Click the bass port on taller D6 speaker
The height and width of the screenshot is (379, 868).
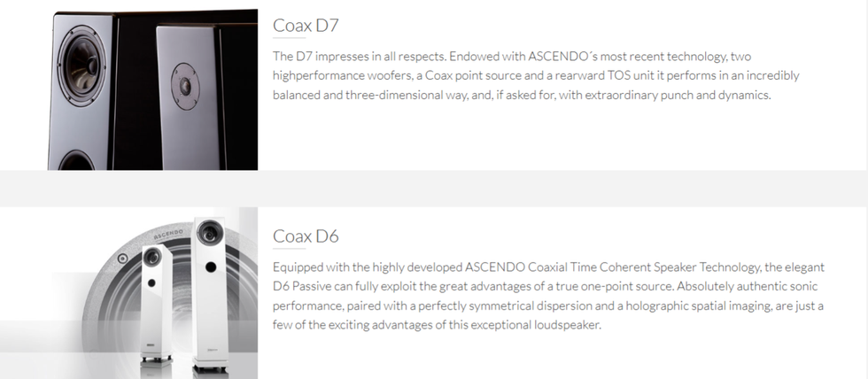211,267
